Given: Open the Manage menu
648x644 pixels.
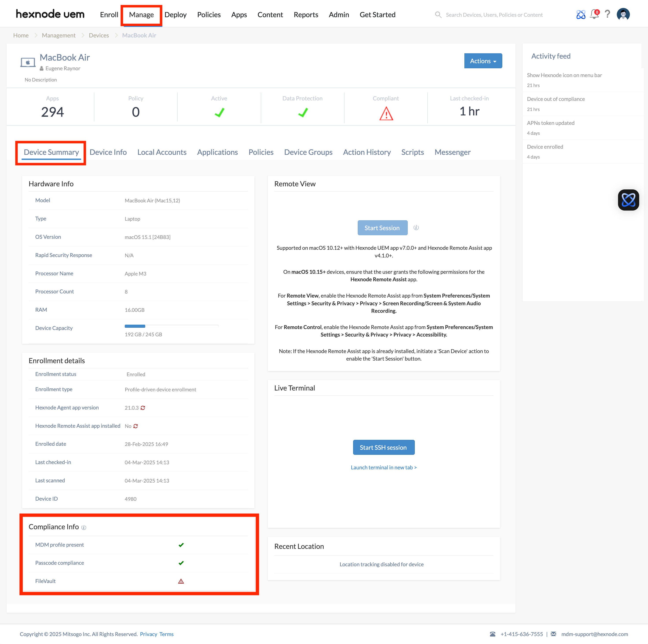Looking at the screenshot, I should click(x=141, y=15).
